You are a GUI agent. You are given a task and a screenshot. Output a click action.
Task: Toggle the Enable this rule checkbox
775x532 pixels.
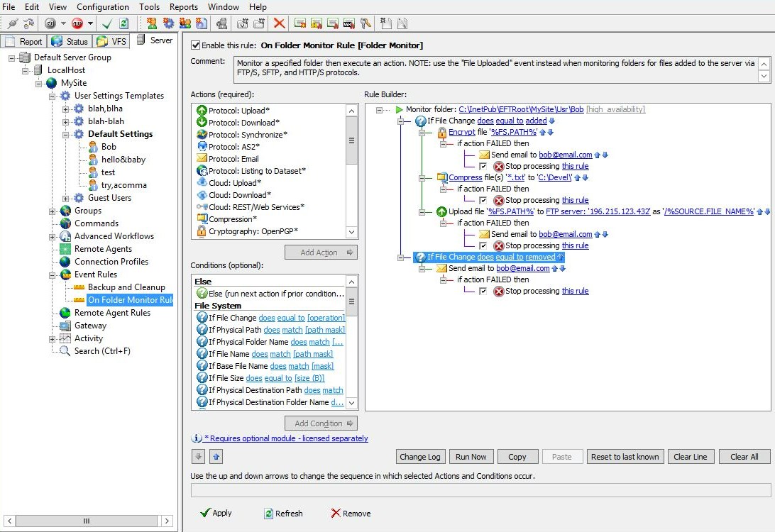click(x=196, y=45)
